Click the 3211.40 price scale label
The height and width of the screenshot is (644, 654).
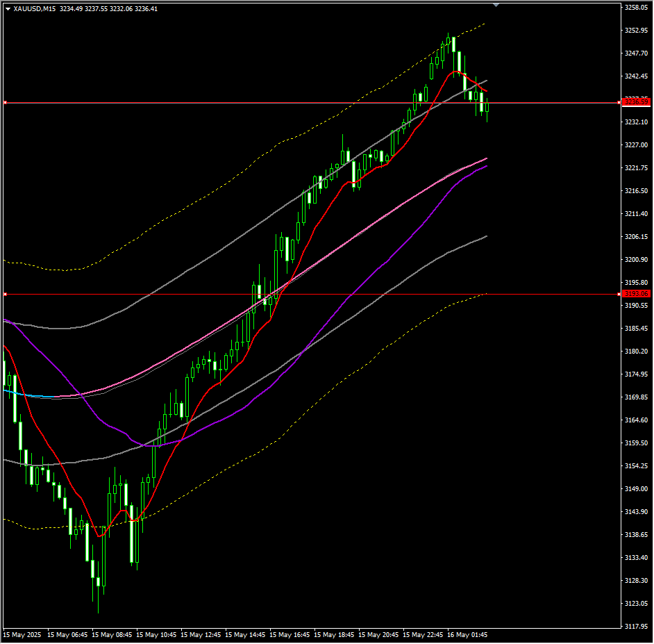point(636,214)
